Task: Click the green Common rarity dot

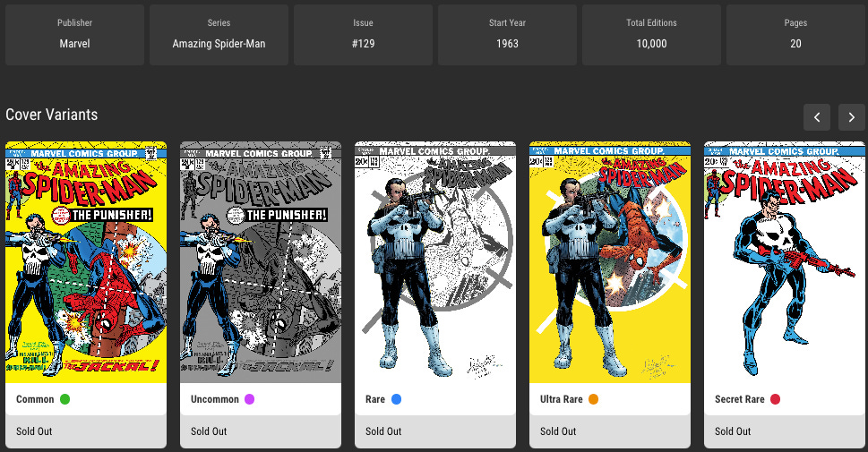Action: [64, 399]
